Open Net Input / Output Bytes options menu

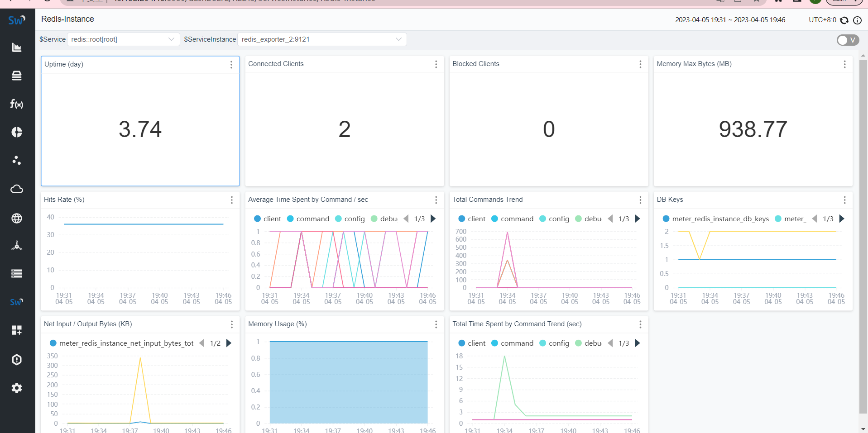coord(232,324)
